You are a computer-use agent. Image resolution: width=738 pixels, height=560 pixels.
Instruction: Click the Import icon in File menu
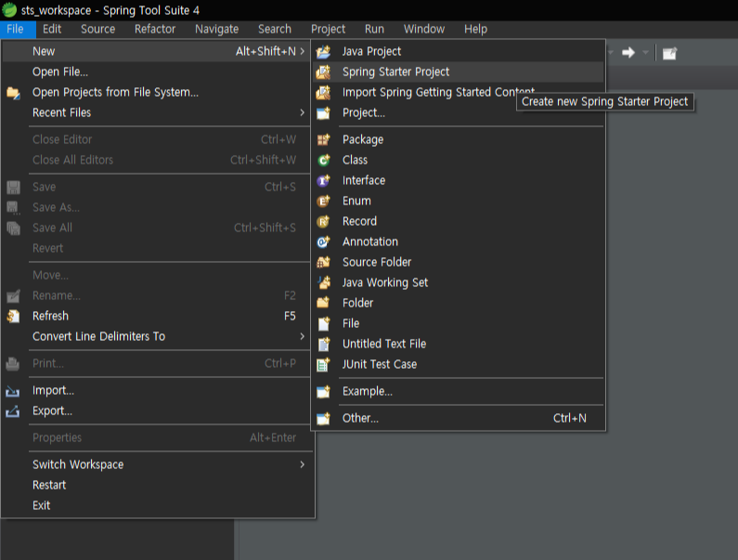tap(13, 391)
